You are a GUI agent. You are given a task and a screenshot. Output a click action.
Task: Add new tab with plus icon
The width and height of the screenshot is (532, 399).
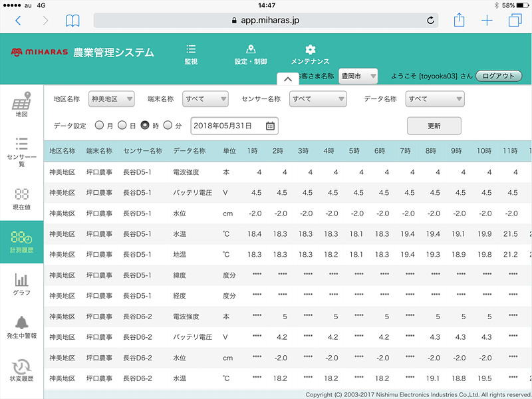click(487, 21)
